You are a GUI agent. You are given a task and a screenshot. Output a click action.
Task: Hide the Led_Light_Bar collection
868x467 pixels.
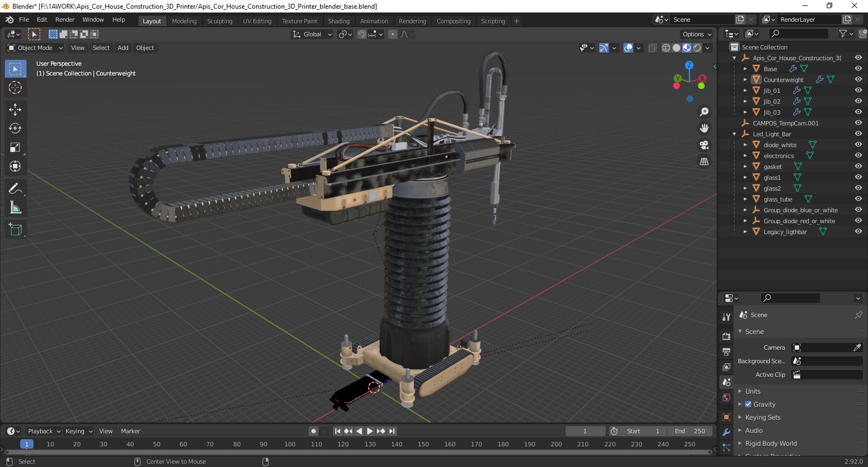(x=858, y=134)
